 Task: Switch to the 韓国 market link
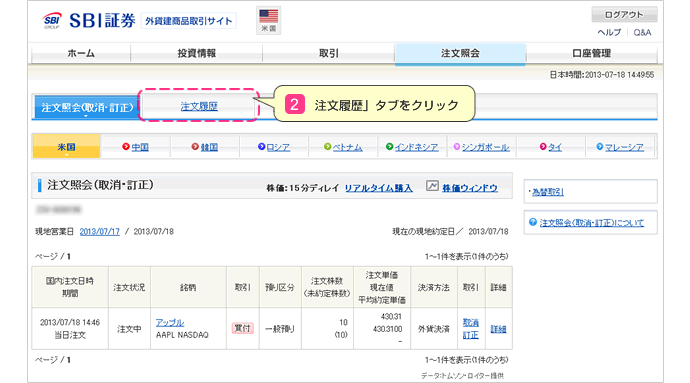[x=209, y=147]
